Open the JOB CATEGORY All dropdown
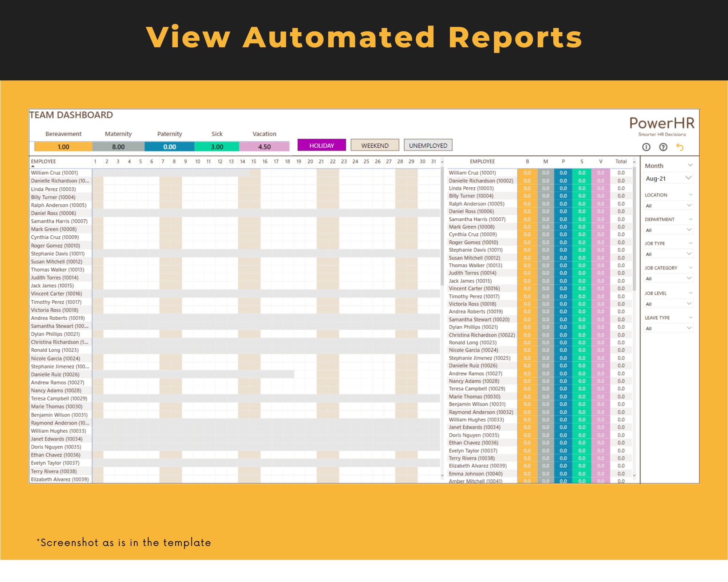The height and width of the screenshot is (582, 728). (668, 278)
